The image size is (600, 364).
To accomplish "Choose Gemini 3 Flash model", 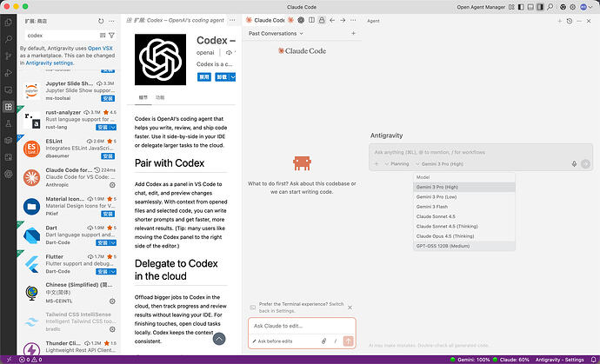I will point(464,207).
